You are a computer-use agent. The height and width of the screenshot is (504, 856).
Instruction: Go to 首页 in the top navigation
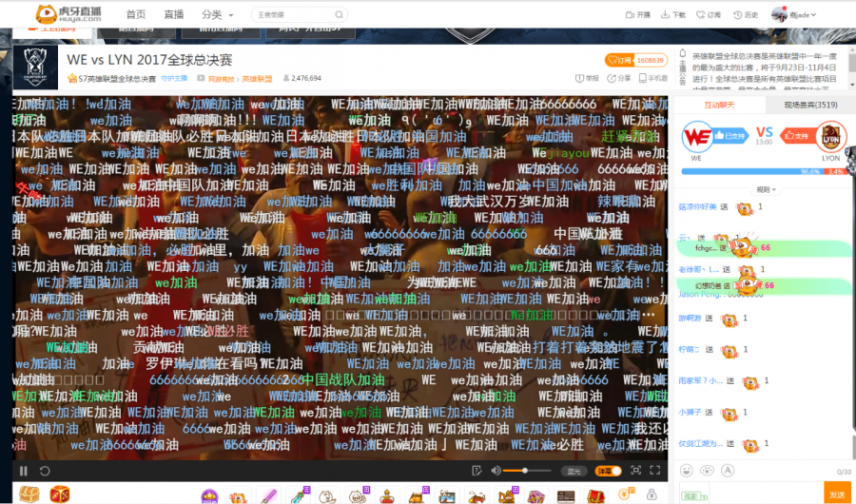point(135,15)
